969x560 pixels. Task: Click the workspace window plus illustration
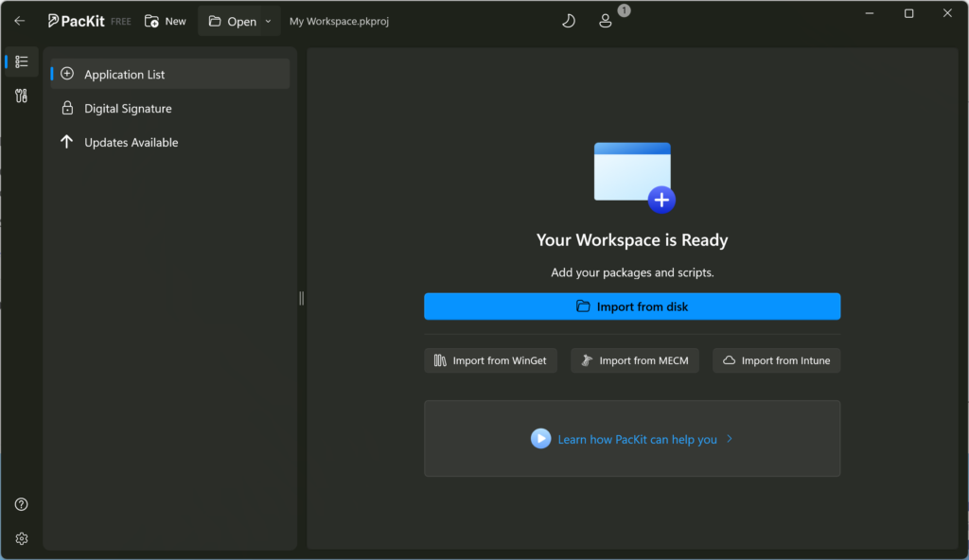pyautogui.click(x=634, y=178)
